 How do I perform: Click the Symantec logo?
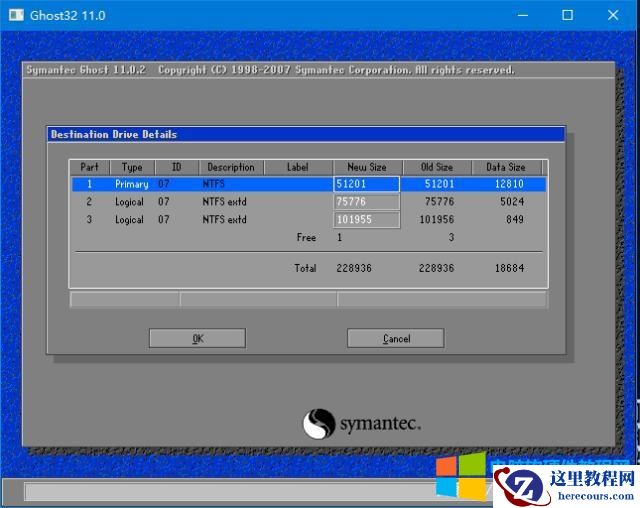coord(362,424)
